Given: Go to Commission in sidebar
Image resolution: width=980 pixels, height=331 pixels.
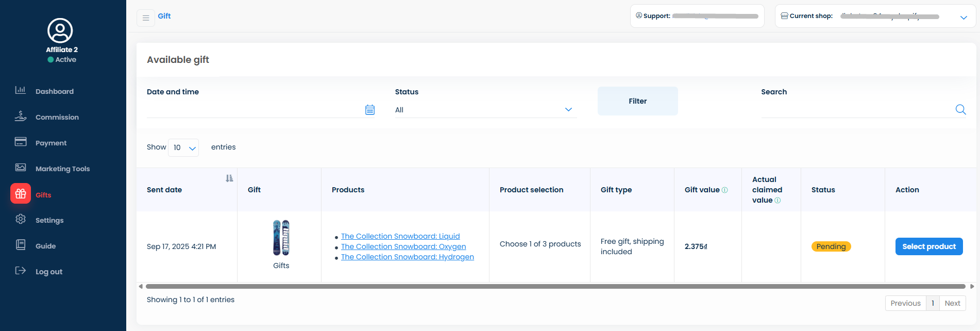Looking at the screenshot, I should [x=57, y=117].
